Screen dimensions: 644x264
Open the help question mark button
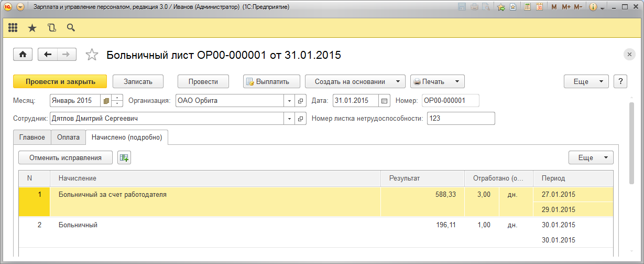coord(620,81)
